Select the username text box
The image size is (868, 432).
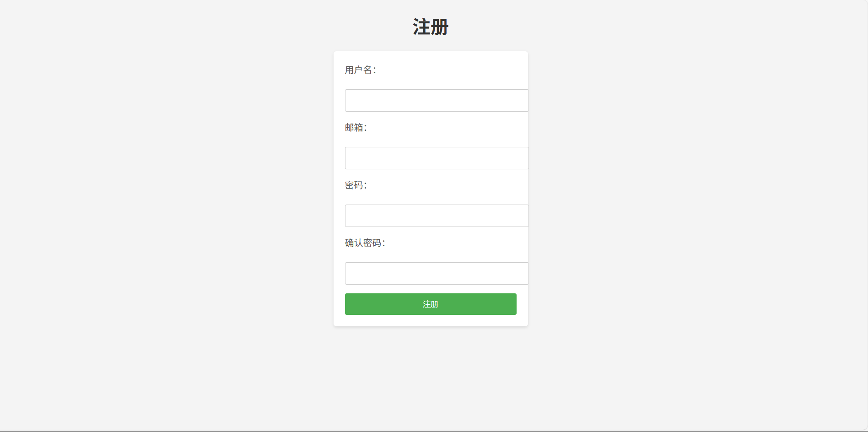tap(437, 100)
